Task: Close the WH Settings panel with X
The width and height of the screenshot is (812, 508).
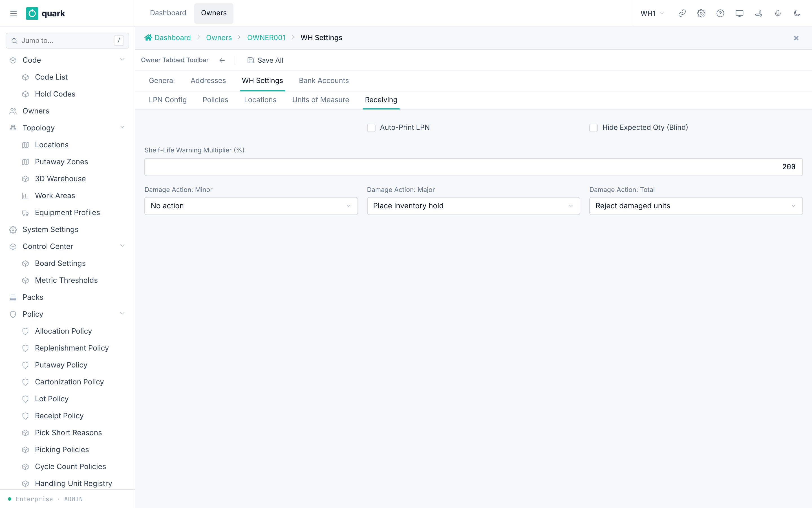Action: (796, 38)
